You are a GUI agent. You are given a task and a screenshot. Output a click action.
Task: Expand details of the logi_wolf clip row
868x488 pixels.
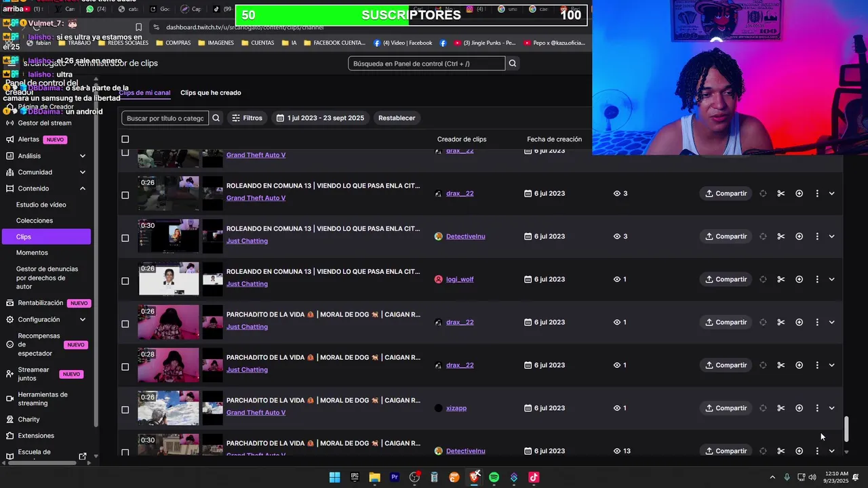(831, 279)
